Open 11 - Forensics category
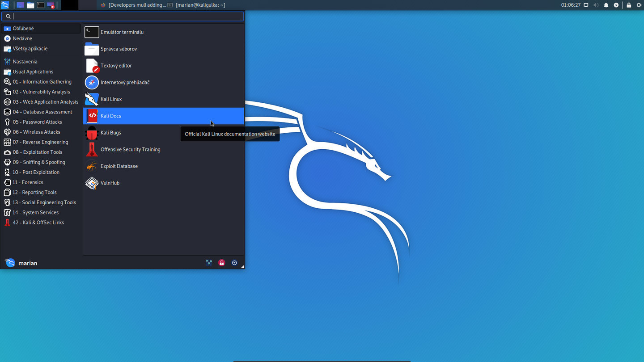Viewport: 644px width, 362px height. 41,182
